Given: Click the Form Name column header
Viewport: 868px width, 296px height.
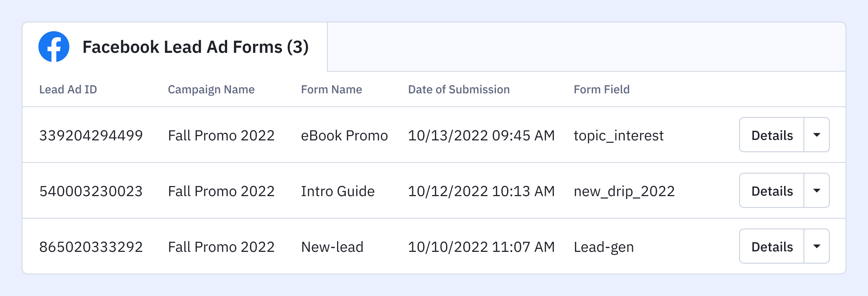Looking at the screenshot, I should (x=331, y=89).
